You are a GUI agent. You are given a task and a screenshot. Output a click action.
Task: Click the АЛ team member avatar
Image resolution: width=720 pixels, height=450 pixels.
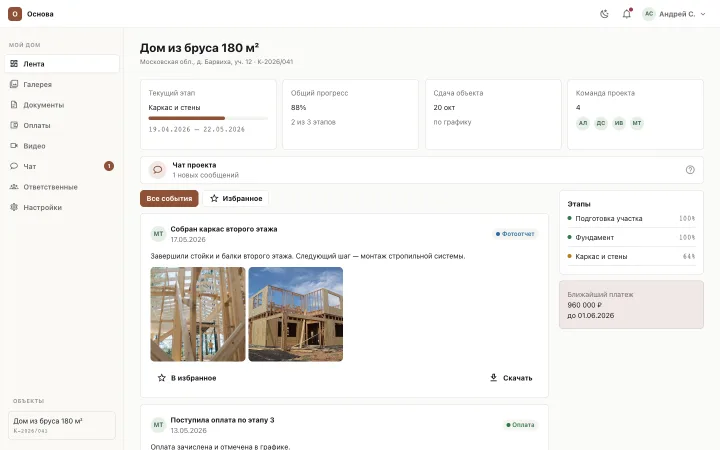(583, 123)
